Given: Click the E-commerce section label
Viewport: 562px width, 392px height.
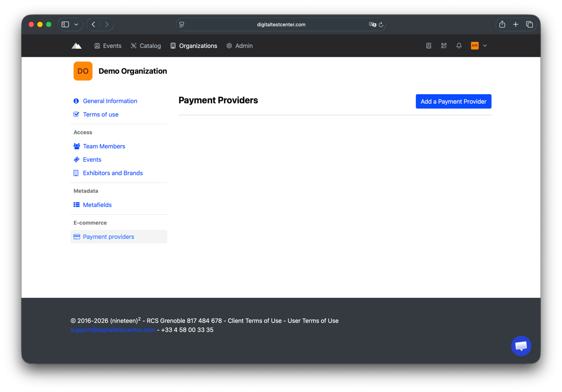Looking at the screenshot, I should tap(90, 223).
